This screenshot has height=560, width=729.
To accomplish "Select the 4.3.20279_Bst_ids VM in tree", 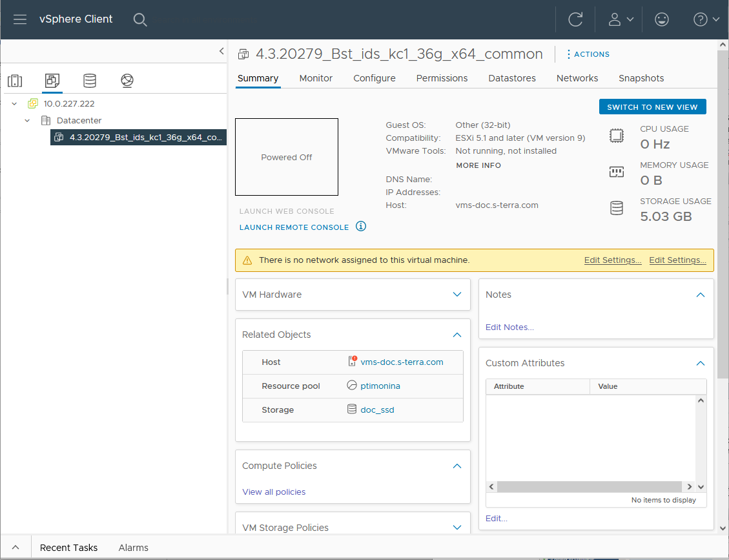I will click(139, 137).
